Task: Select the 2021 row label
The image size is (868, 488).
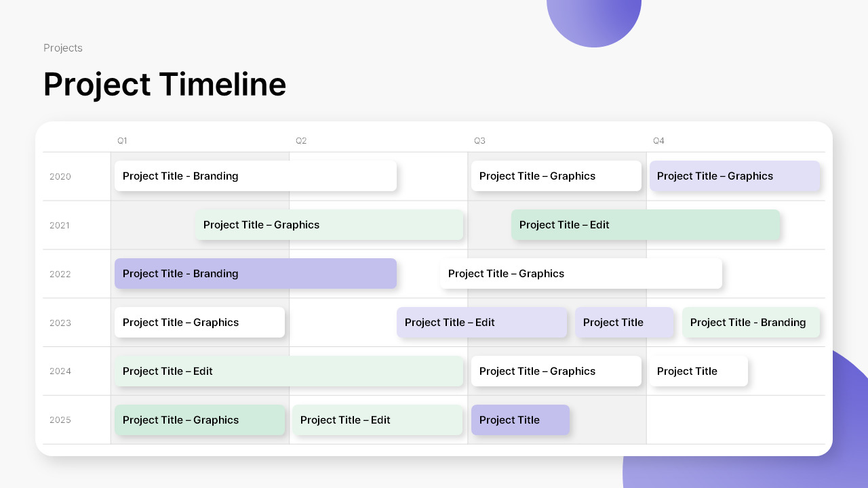Action: click(x=60, y=226)
